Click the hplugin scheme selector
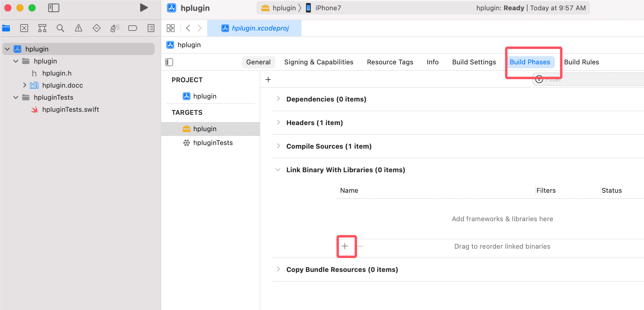Screen dimensions: 644x310 tap(278, 8)
